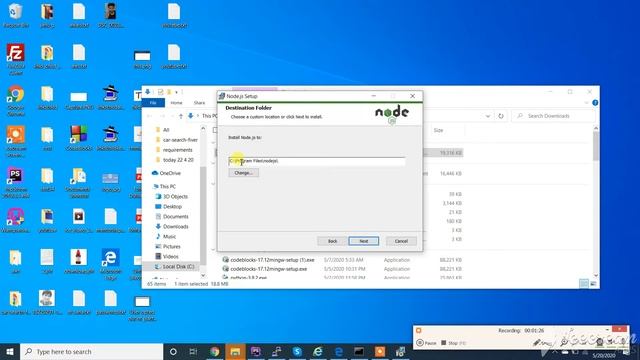
Task: Open 3D Objects in navigation pane
Action: [x=172, y=196]
